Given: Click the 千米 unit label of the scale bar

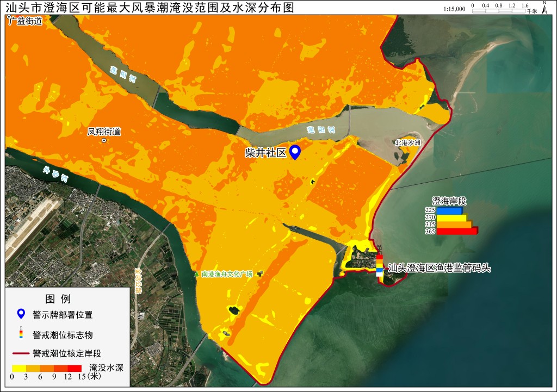Looking at the screenshot, I should tap(532, 11).
